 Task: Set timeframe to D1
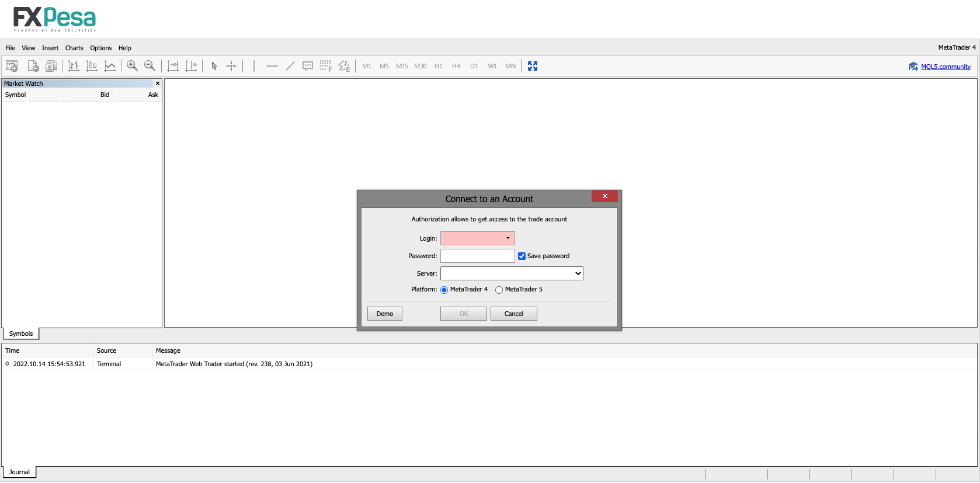pyautogui.click(x=474, y=66)
